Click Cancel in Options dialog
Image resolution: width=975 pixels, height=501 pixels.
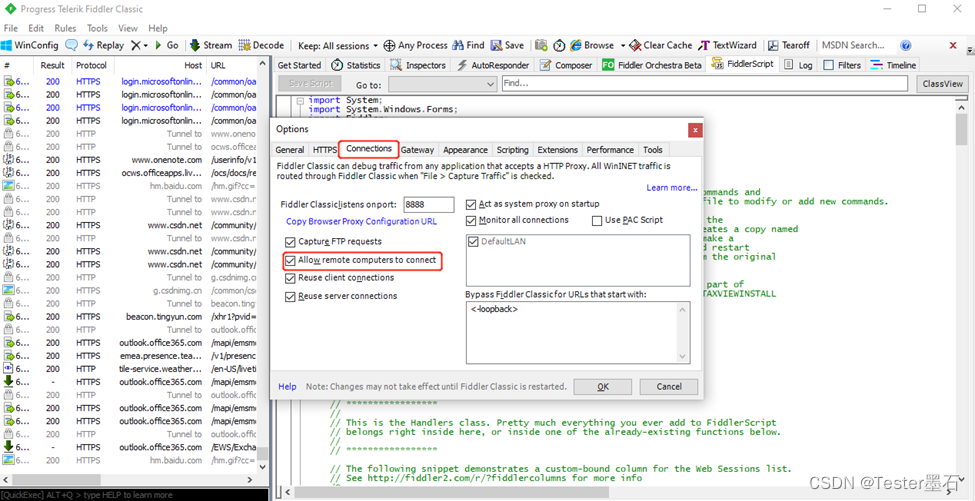(x=669, y=387)
